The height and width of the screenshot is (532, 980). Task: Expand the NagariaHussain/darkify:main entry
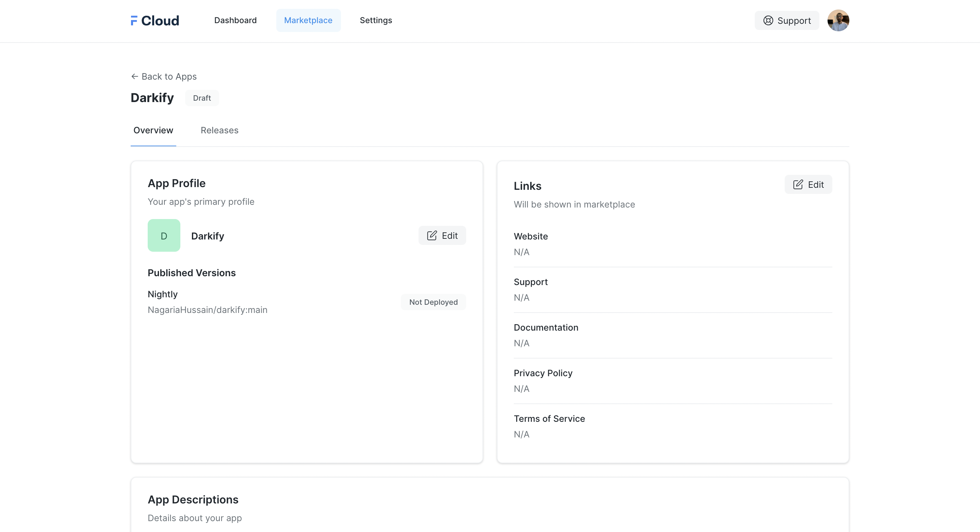[x=208, y=309]
